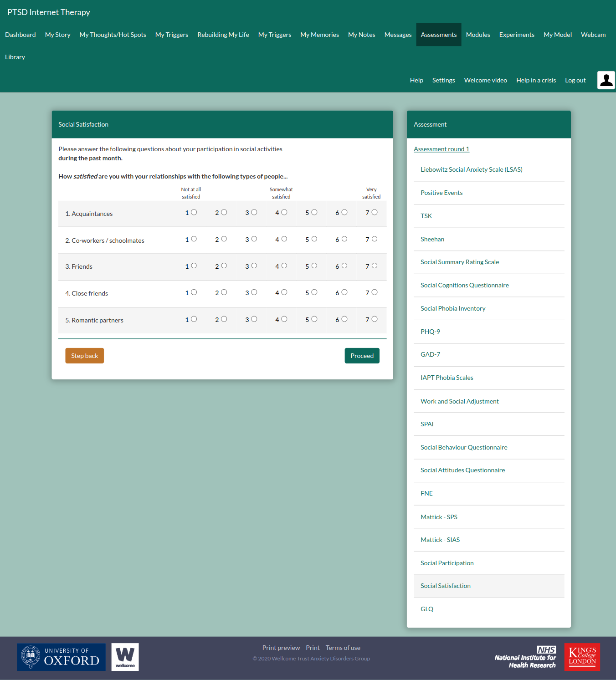Click the Wellcome logo in footer
The height and width of the screenshot is (680, 616).
coord(125,657)
